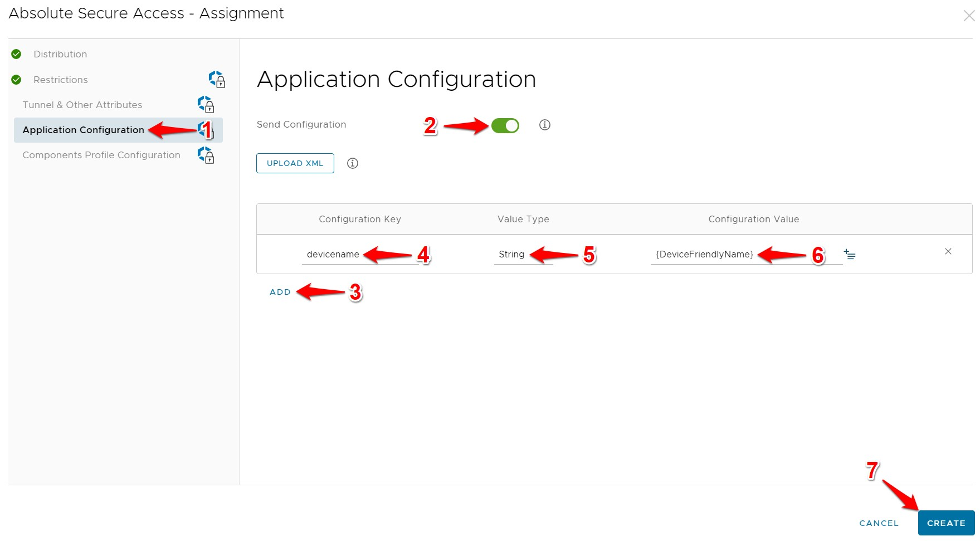
Task: Open the Value Type String dropdown
Action: click(x=523, y=255)
